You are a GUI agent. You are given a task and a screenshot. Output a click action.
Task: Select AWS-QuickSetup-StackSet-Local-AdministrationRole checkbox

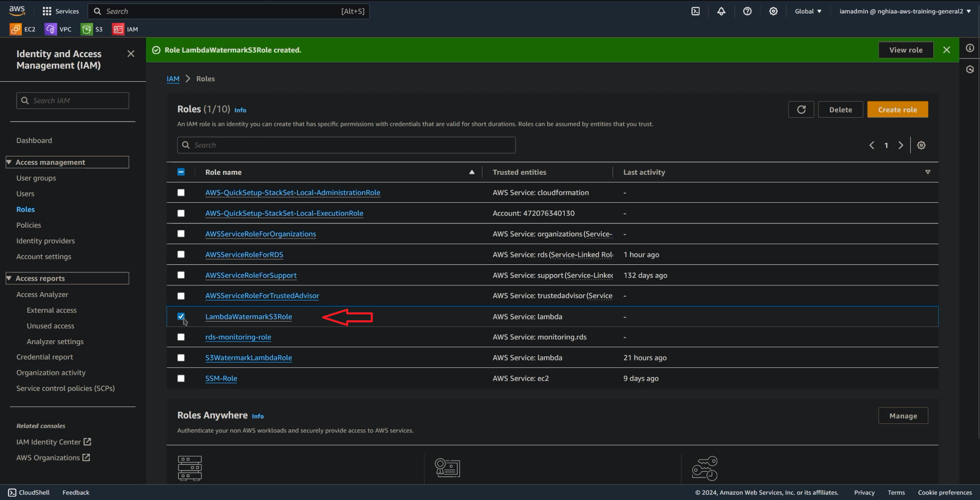181,193
